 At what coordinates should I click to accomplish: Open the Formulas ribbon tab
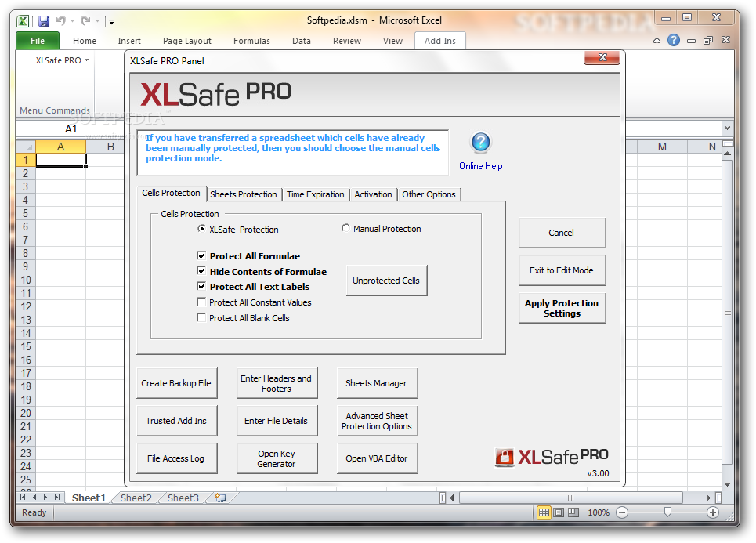251,41
